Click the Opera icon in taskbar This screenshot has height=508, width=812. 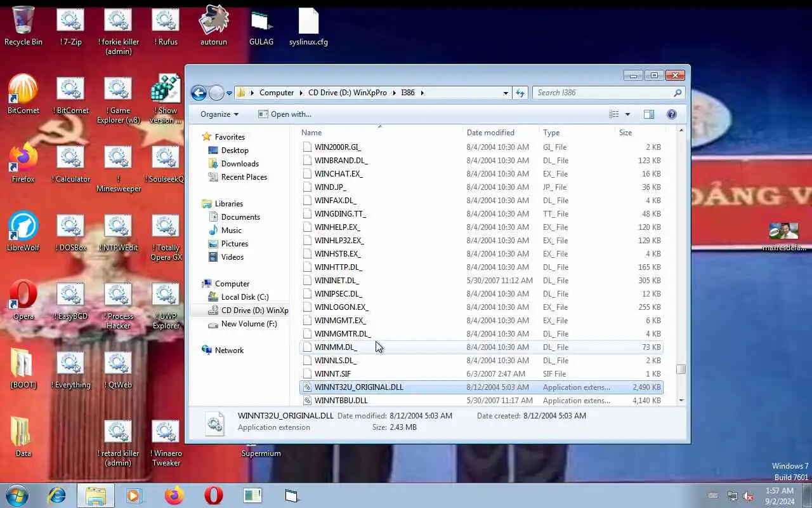213,495
